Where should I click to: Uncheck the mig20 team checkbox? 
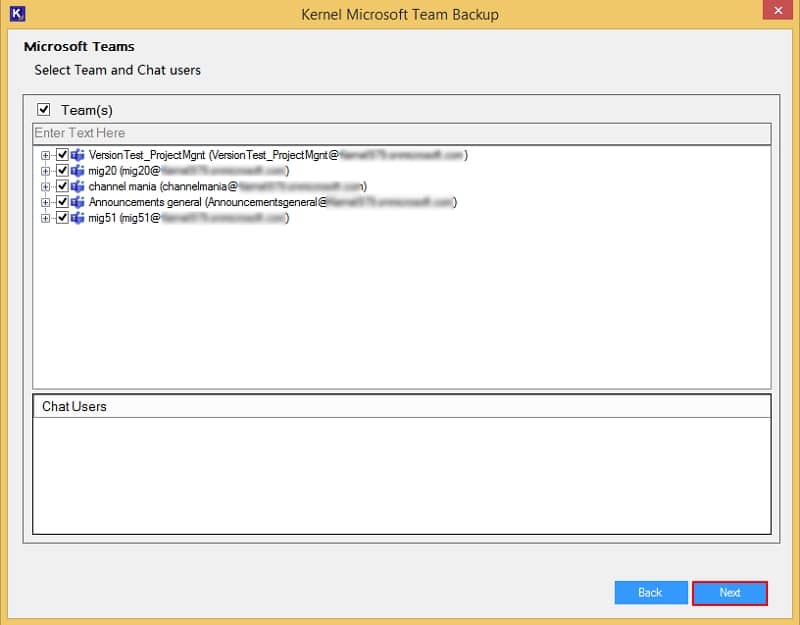click(x=62, y=170)
